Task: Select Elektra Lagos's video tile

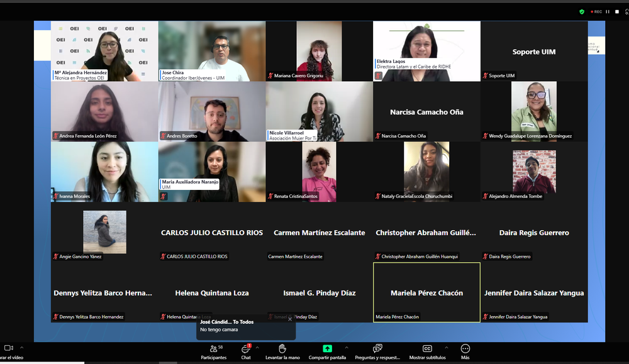Action: pyautogui.click(x=426, y=50)
